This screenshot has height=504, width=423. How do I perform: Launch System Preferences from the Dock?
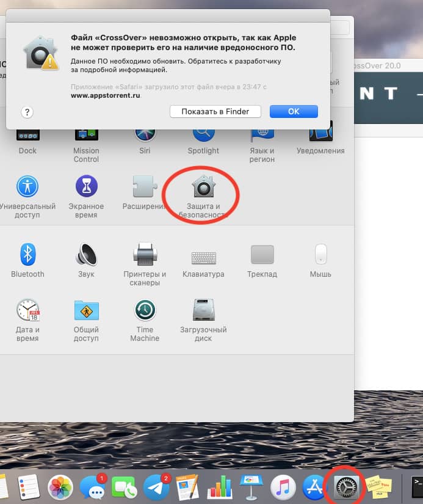pos(345,488)
